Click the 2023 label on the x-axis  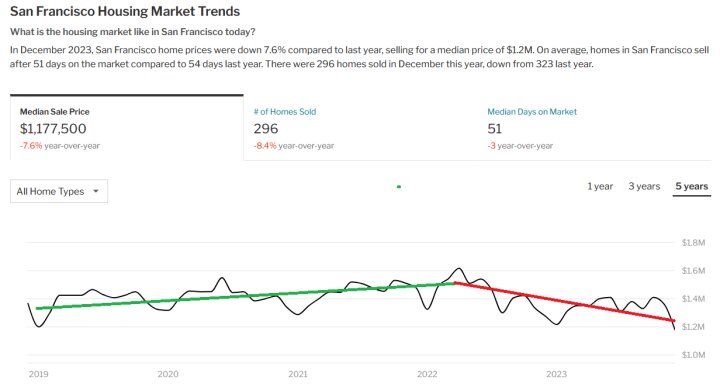[x=557, y=374]
